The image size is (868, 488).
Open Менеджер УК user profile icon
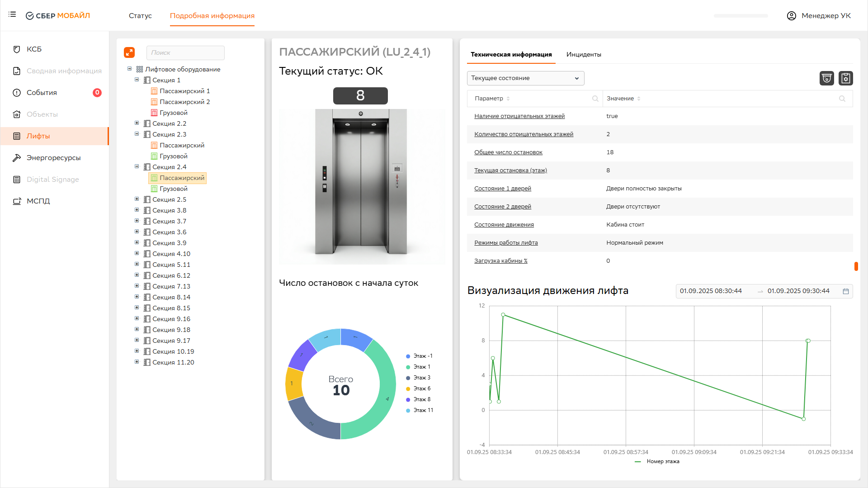tap(791, 16)
